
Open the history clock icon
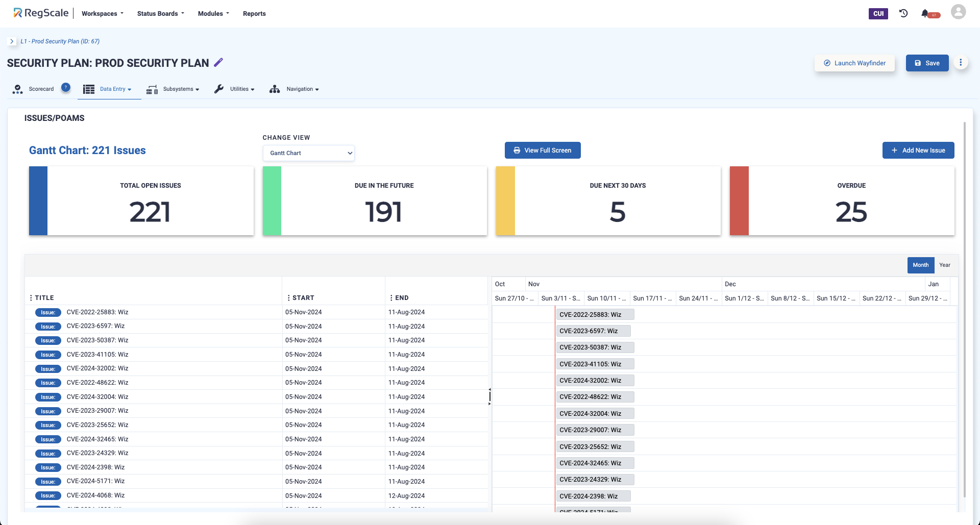(x=903, y=13)
